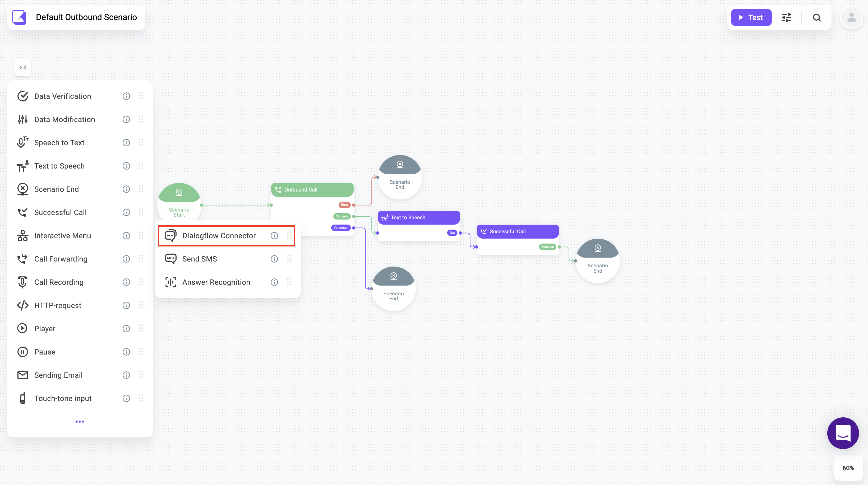Show info for Call Recording
The height and width of the screenshot is (485, 868).
[x=126, y=282]
